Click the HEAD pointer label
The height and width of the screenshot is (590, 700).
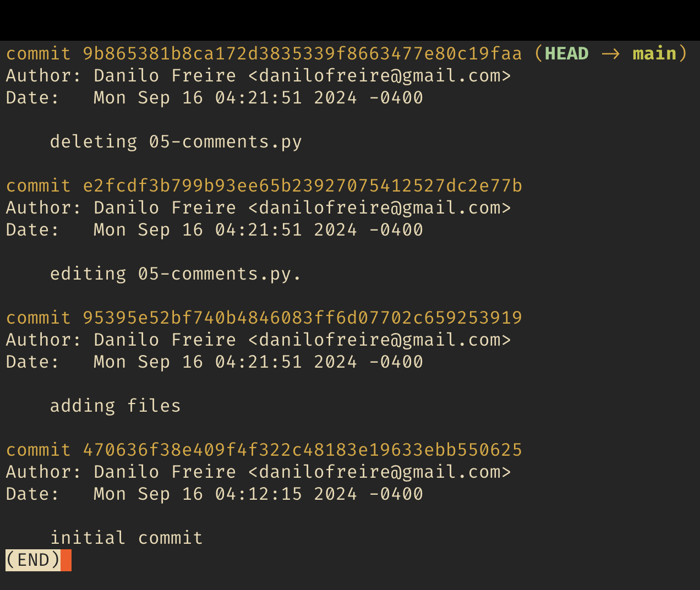click(x=566, y=53)
